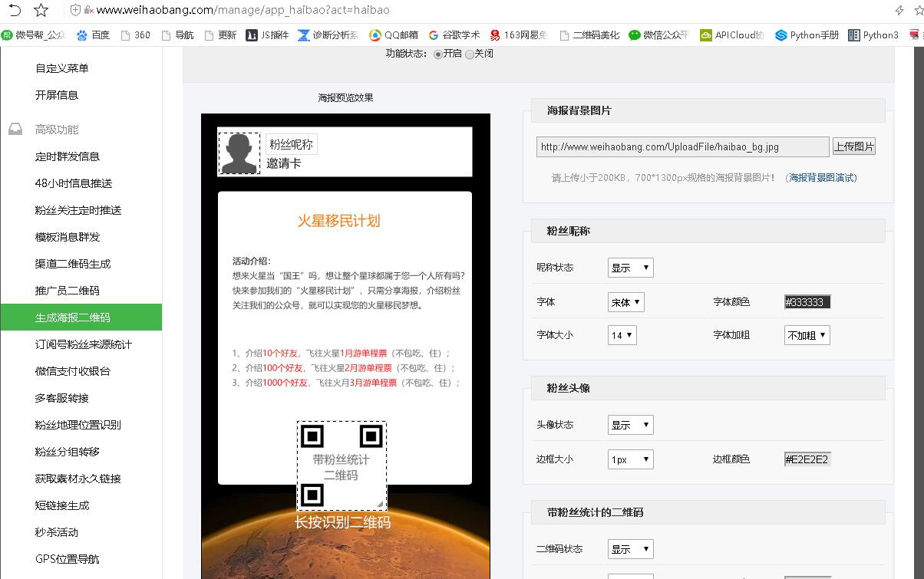924x579 pixels.
Task: Select the 关闭 radio button
Action: coord(470,54)
